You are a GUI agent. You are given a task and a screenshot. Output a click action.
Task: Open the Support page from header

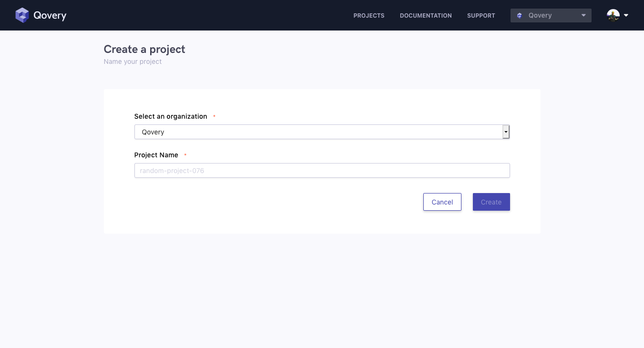click(x=481, y=16)
